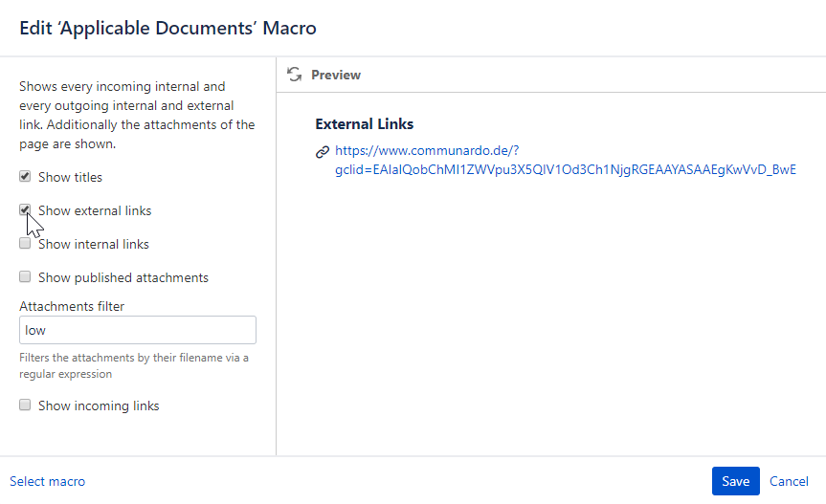Click the 'Show external links' label text
Screen dimensions: 826x504
(95, 210)
